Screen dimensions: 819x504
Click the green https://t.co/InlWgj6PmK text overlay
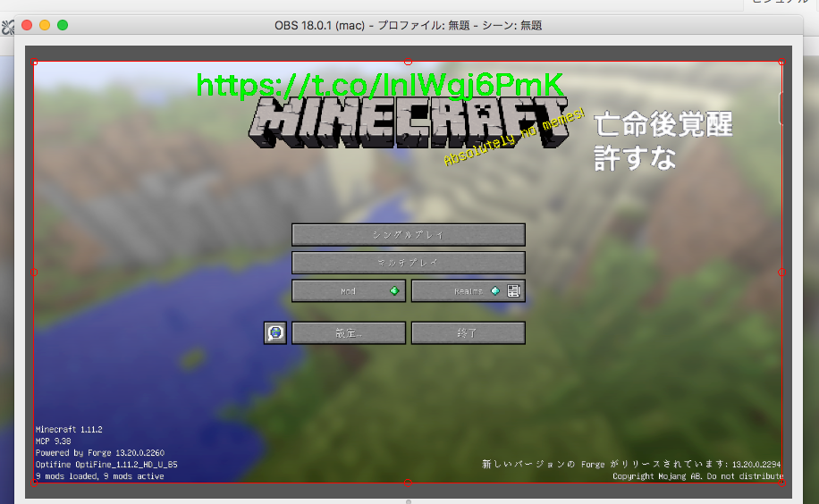pyautogui.click(x=380, y=85)
